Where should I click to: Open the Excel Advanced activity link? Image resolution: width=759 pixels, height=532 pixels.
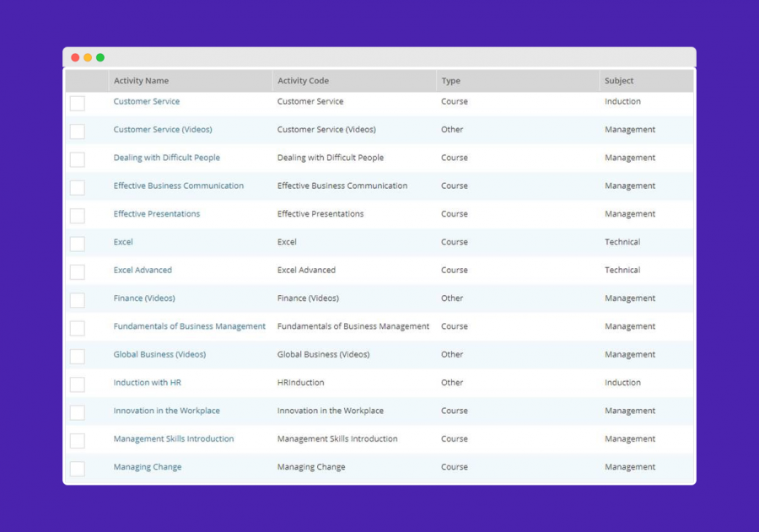click(143, 270)
